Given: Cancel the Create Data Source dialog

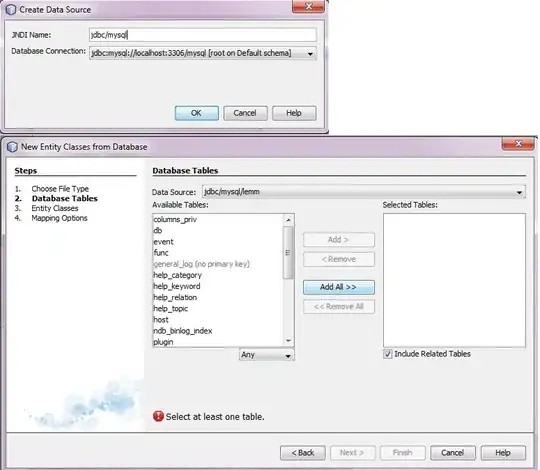Looking at the screenshot, I should (x=245, y=113).
